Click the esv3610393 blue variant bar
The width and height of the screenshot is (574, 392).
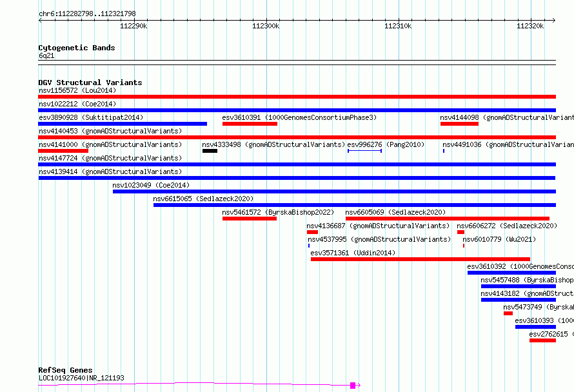pyautogui.click(x=535, y=327)
